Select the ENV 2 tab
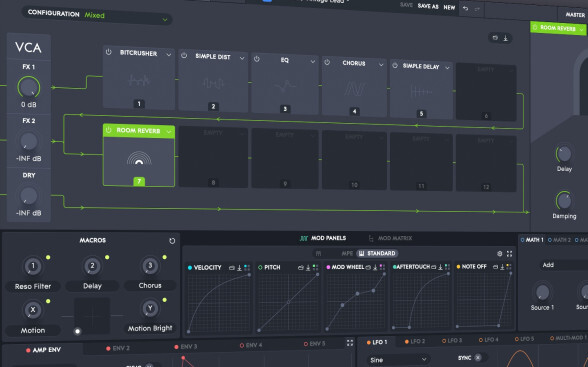The image size is (588, 367). [118, 348]
